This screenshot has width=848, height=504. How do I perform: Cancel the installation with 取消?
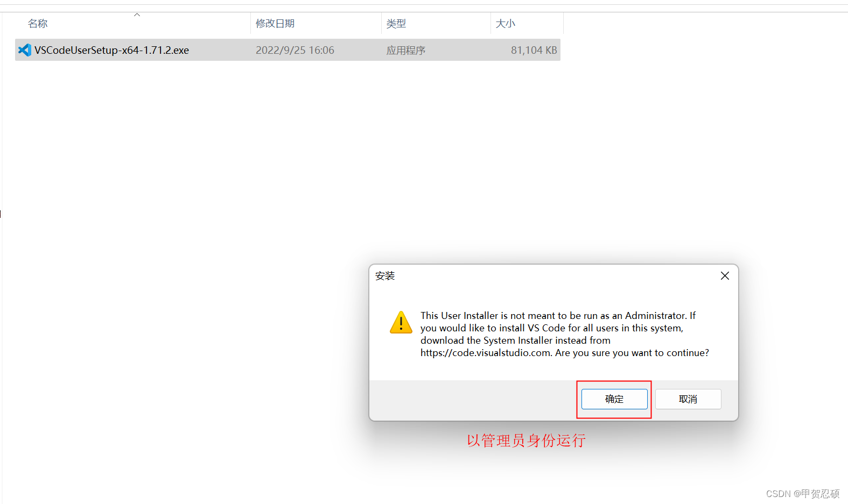(x=688, y=399)
